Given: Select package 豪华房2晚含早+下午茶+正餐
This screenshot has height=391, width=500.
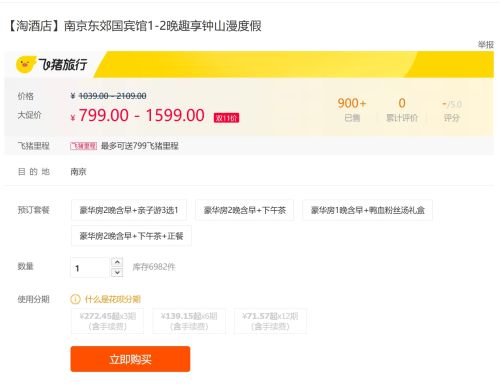Looking at the screenshot, I should (x=131, y=236).
